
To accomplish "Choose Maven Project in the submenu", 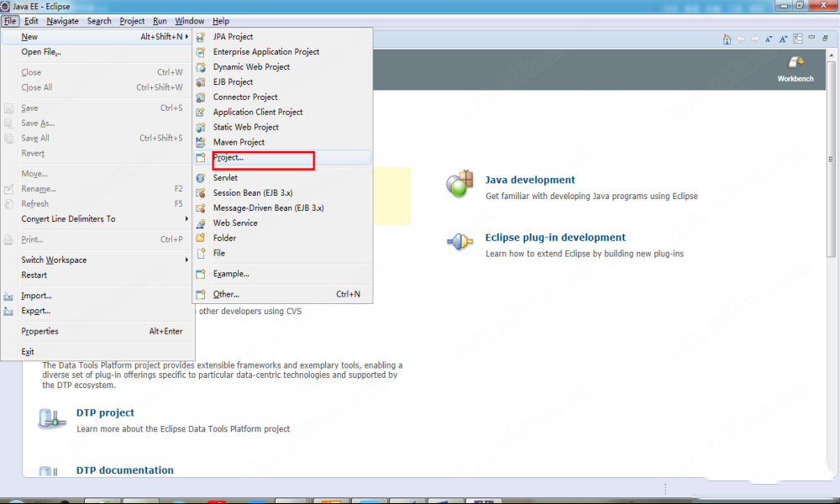I will (239, 143).
